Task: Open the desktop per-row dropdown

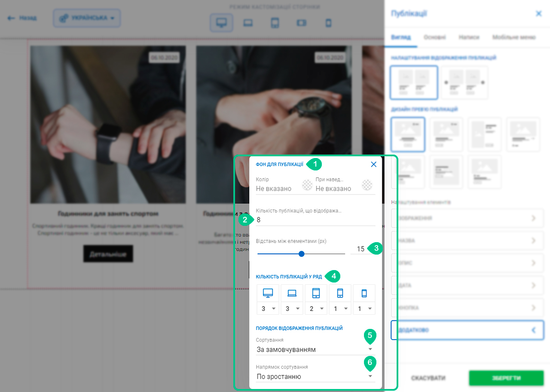Action: (268, 308)
